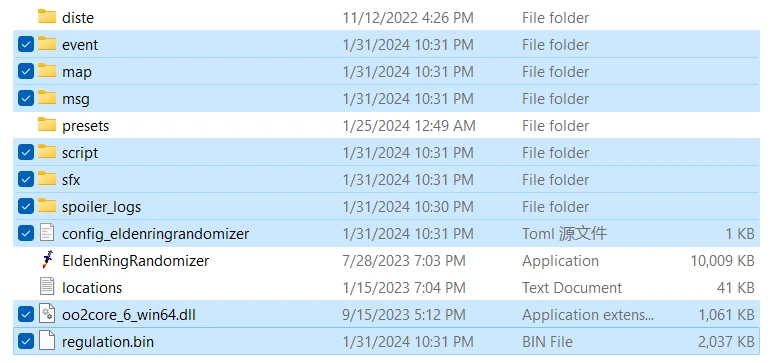The height and width of the screenshot is (363, 783).
Task: Uncheck the map folder checkbox
Action: (25, 71)
